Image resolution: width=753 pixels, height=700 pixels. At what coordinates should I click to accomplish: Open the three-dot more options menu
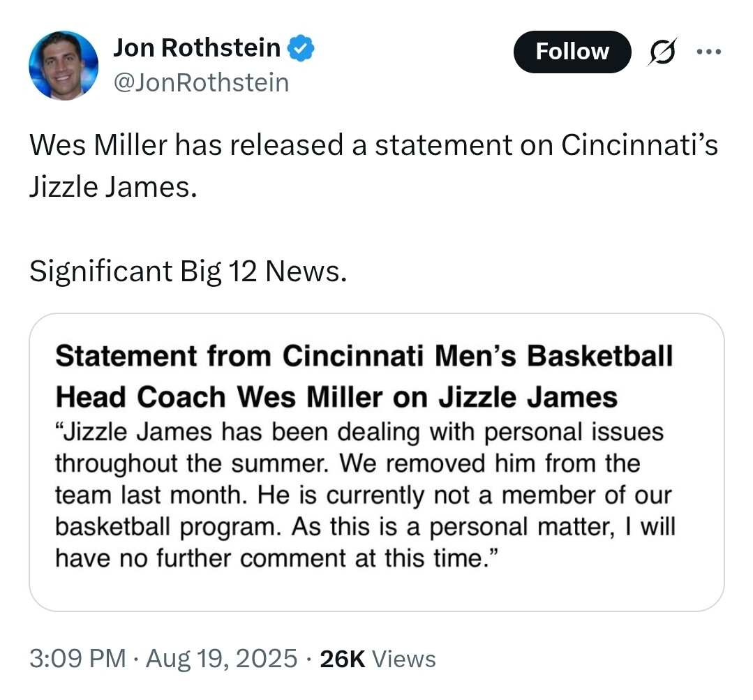tap(710, 52)
